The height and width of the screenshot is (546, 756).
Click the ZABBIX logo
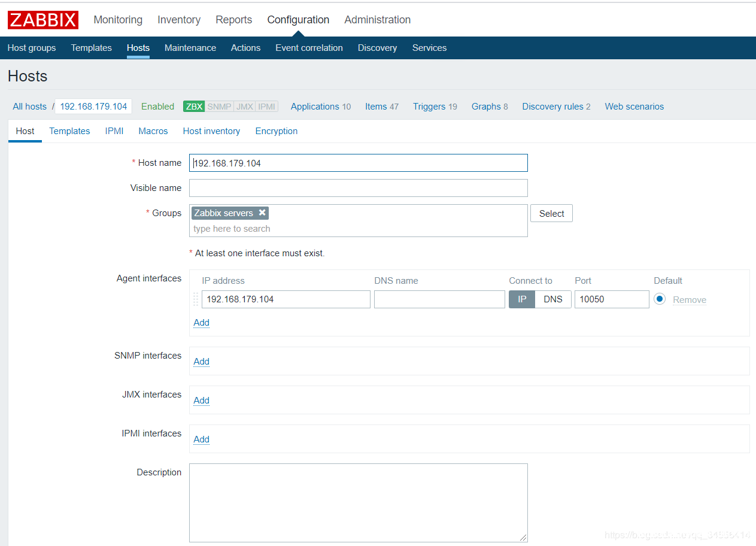coord(42,19)
